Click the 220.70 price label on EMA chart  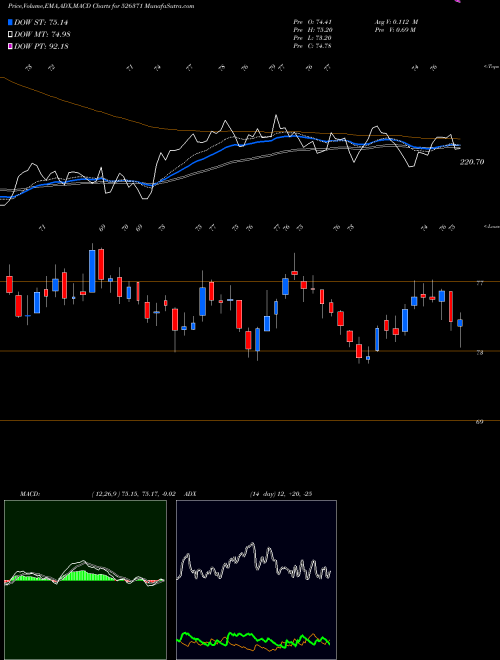tap(472, 162)
